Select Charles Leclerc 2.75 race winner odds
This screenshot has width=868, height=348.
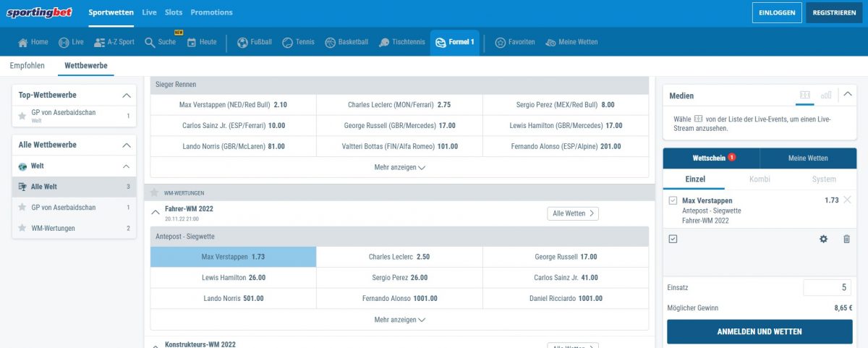point(399,105)
